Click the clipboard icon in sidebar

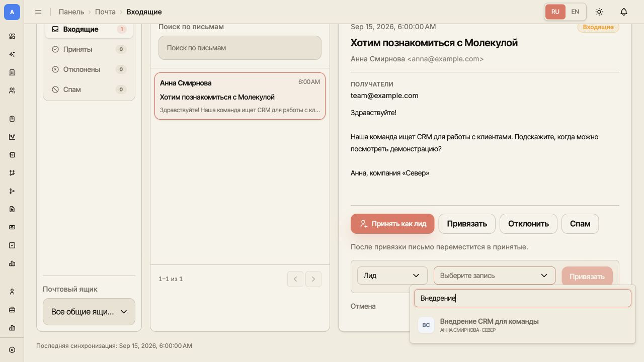point(12,119)
